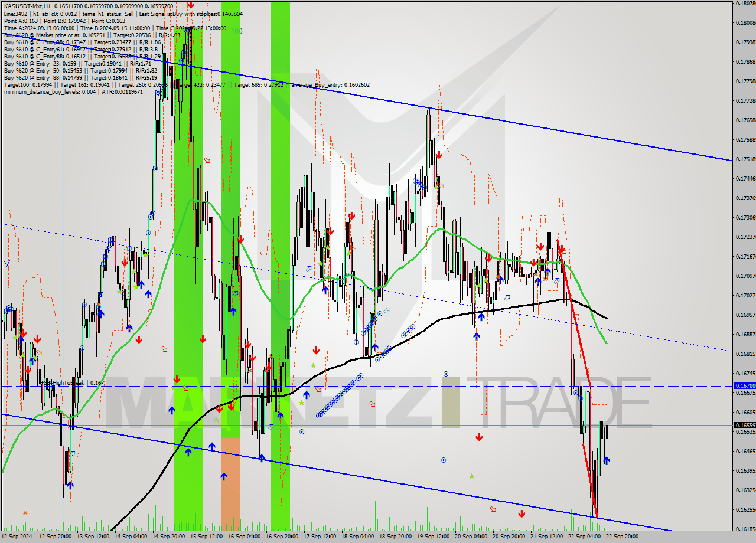Viewport: 756px width, 543px height.
Task: Click the 0.16325 price axis label
Action: (x=745, y=490)
